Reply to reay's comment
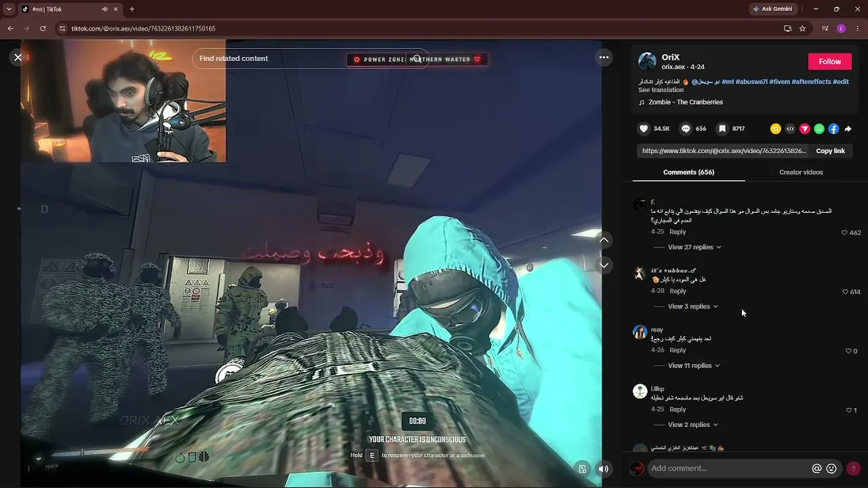 coord(677,350)
